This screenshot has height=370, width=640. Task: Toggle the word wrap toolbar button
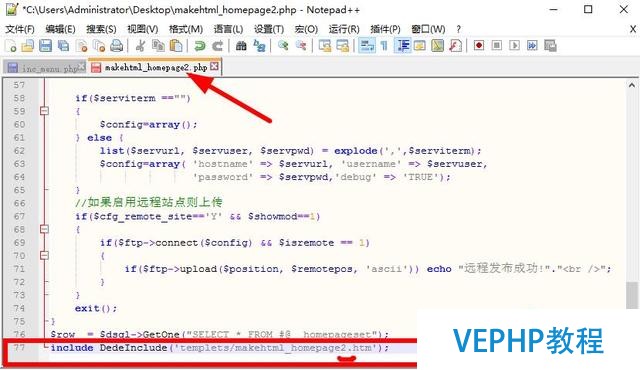367,46
